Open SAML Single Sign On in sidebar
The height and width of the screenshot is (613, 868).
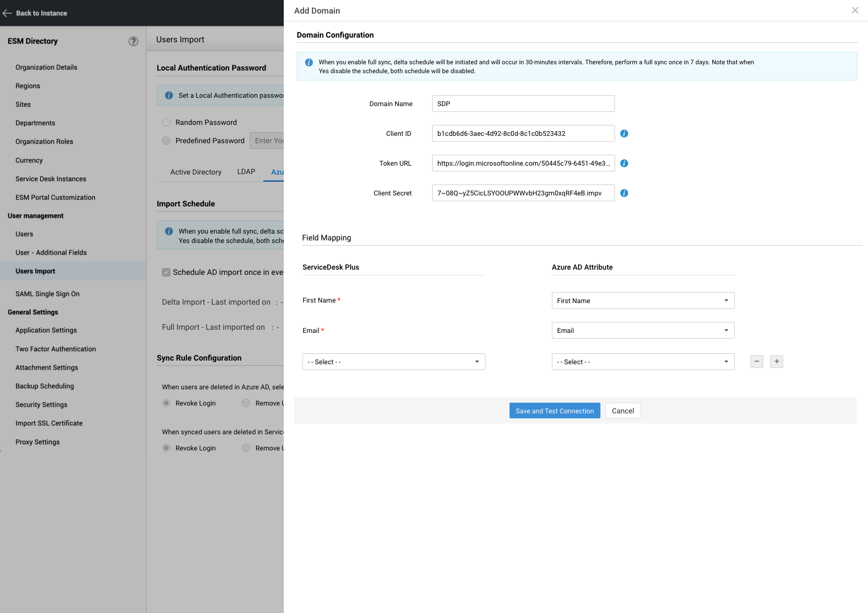[x=48, y=294]
